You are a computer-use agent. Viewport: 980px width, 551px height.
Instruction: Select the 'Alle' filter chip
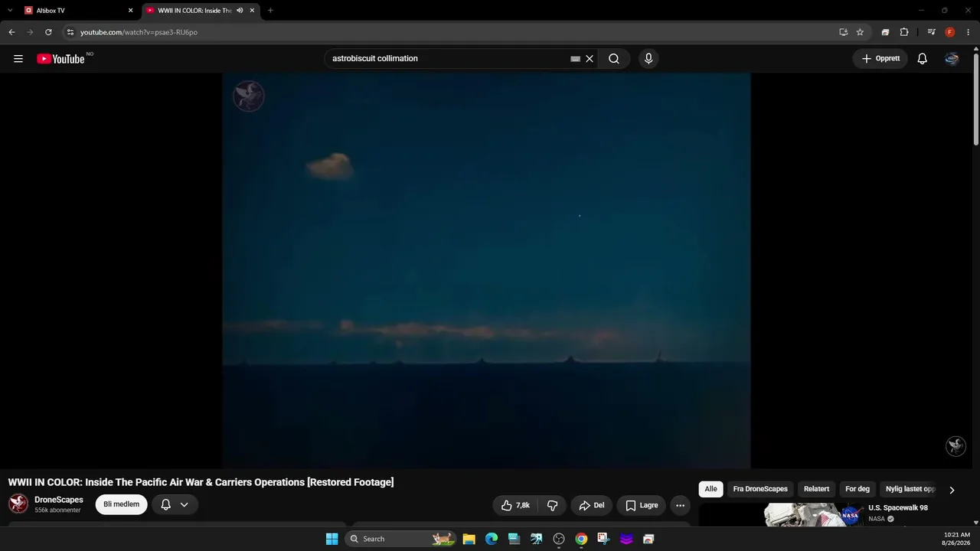(710, 489)
